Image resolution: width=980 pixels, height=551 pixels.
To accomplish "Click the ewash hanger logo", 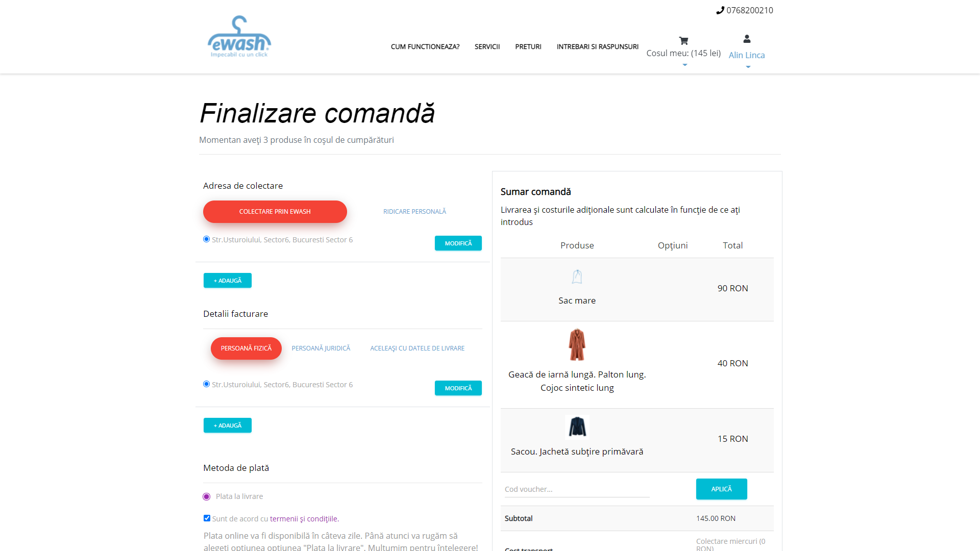I will (239, 37).
